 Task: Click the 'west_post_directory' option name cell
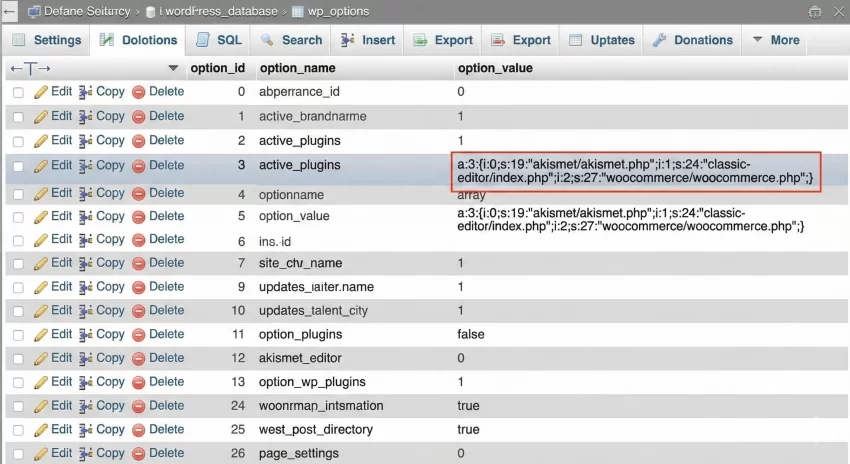[315, 430]
